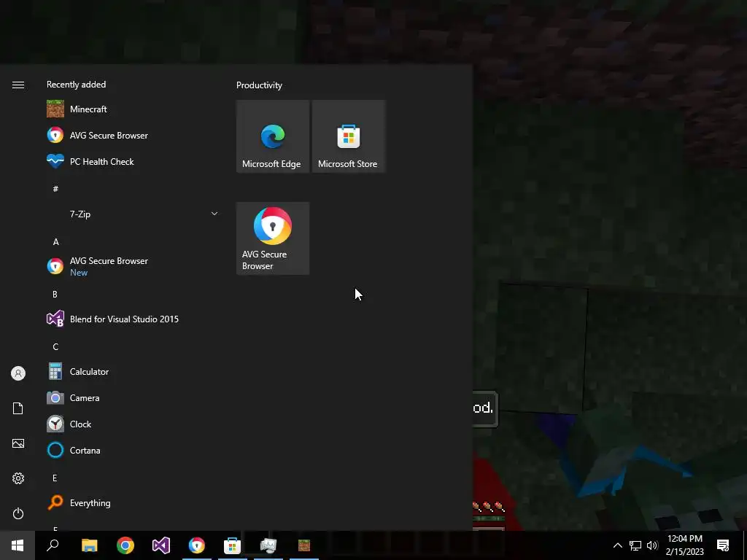Switch to AVG Secure Browser on taskbar
747x560 pixels.
[197, 545]
